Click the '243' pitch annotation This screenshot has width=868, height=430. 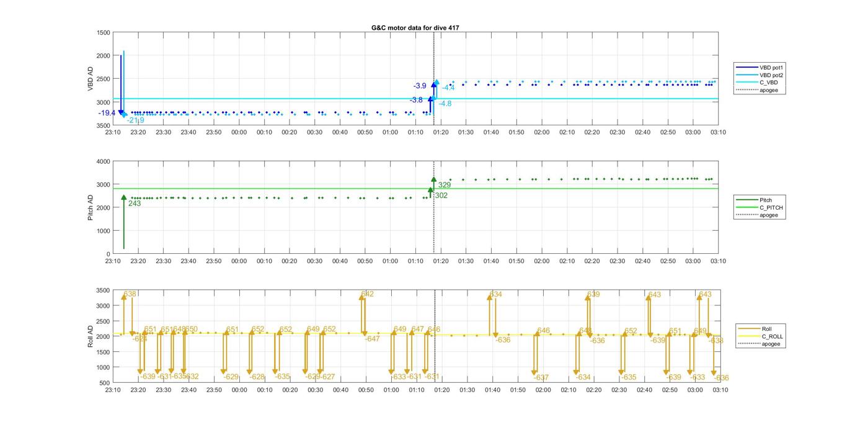pos(135,204)
